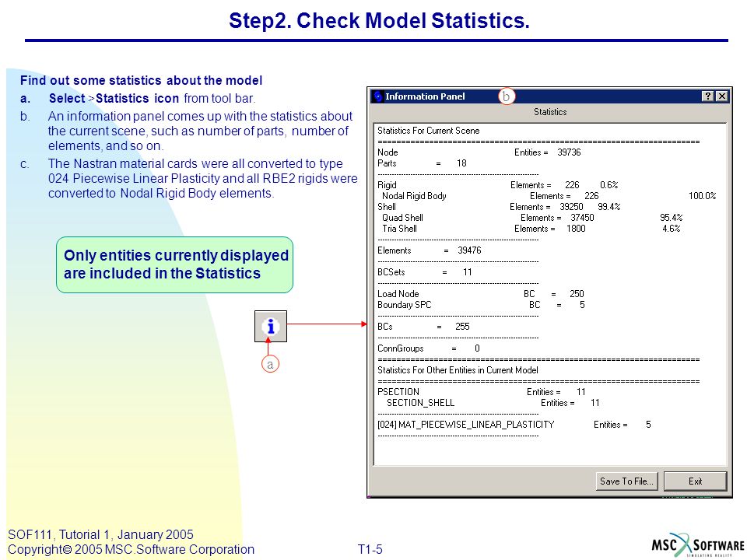
Task: Click the MSC Software logo
Action: 697,544
